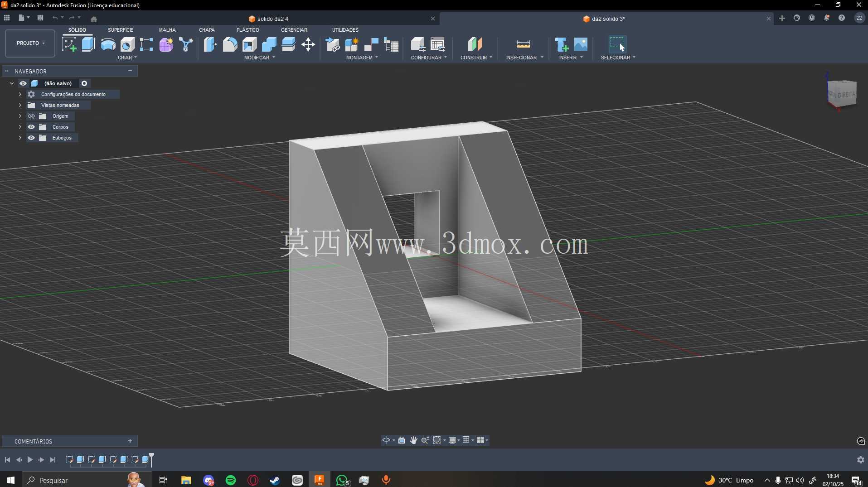This screenshot has width=868, height=487.
Task: Add a comment with the plus button
Action: (130, 441)
